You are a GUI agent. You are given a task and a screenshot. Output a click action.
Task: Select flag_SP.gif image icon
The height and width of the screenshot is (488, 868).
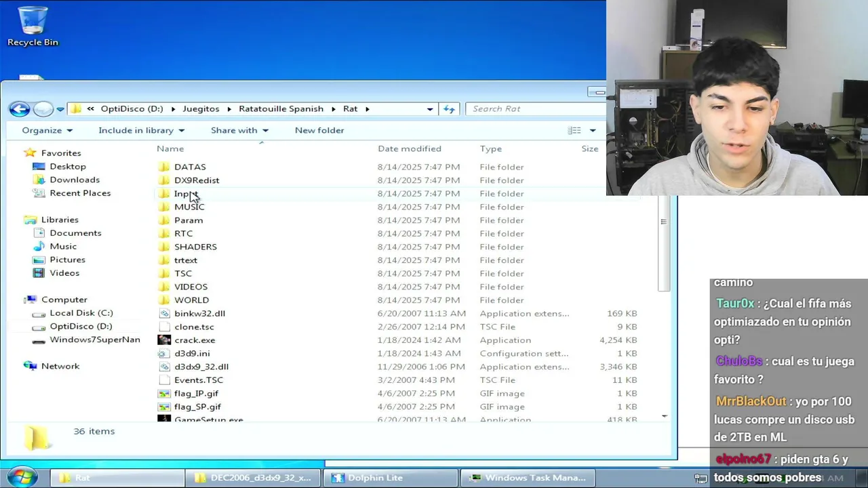tap(164, 407)
